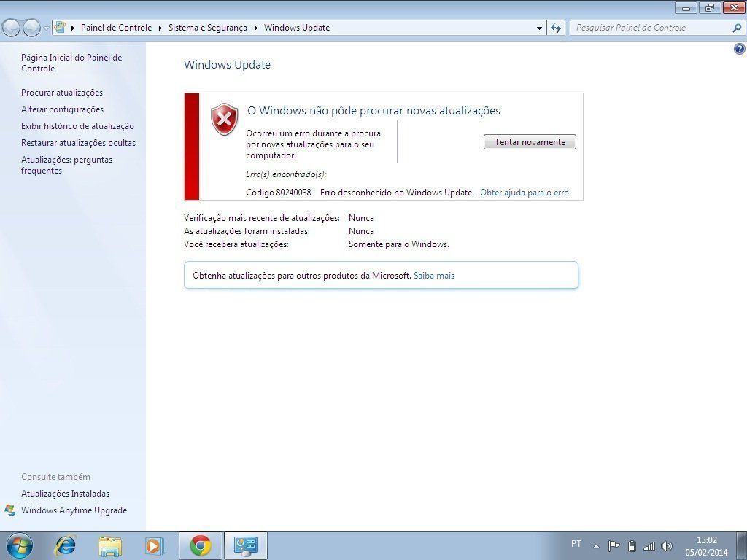Select Windows Update breadcrumb
The width and height of the screenshot is (747, 560).
click(297, 28)
